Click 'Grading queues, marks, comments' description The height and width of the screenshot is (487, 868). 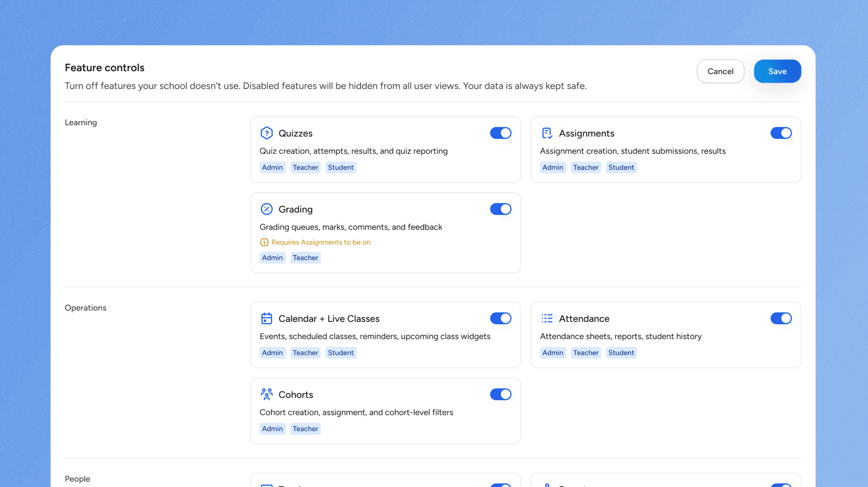(x=351, y=227)
